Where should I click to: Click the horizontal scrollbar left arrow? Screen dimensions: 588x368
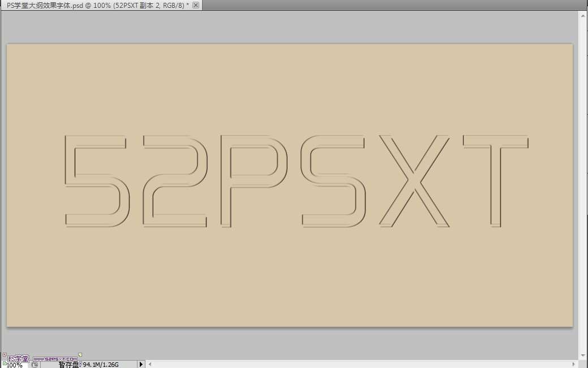point(151,365)
